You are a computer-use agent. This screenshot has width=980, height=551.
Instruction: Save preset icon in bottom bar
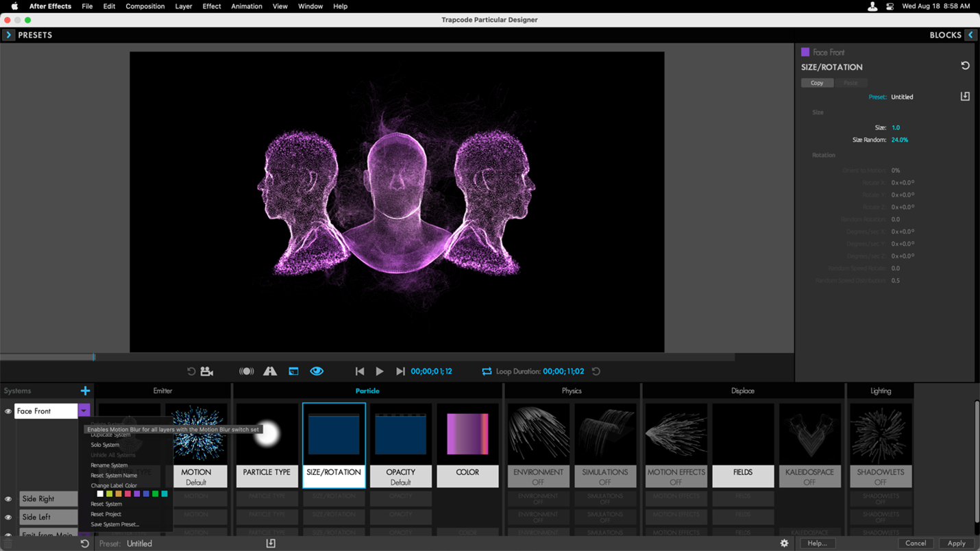[x=271, y=543]
